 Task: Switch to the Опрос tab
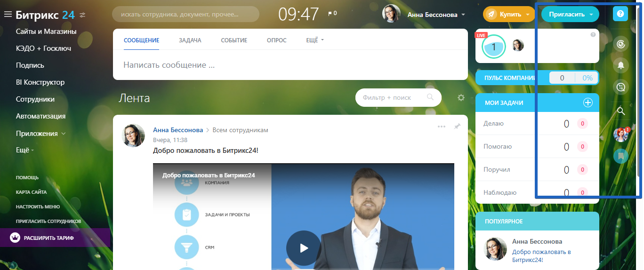(x=276, y=40)
